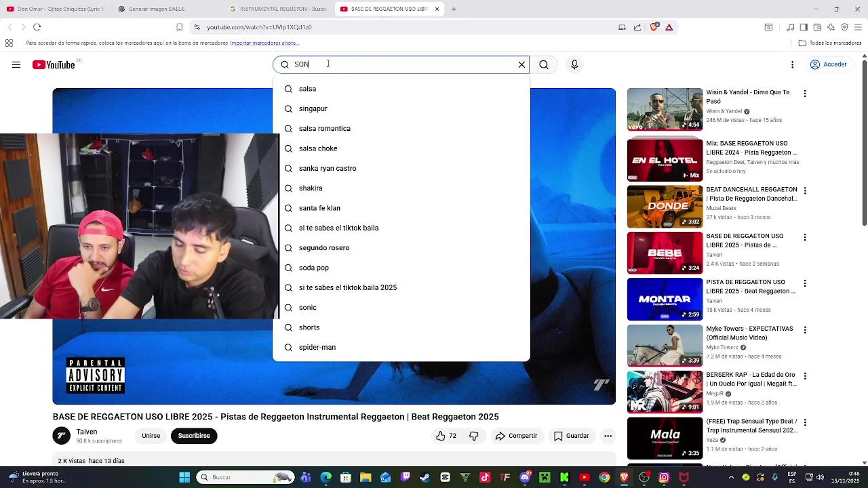Open Steam from the taskbar
The height and width of the screenshot is (488, 868).
point(425,477)
